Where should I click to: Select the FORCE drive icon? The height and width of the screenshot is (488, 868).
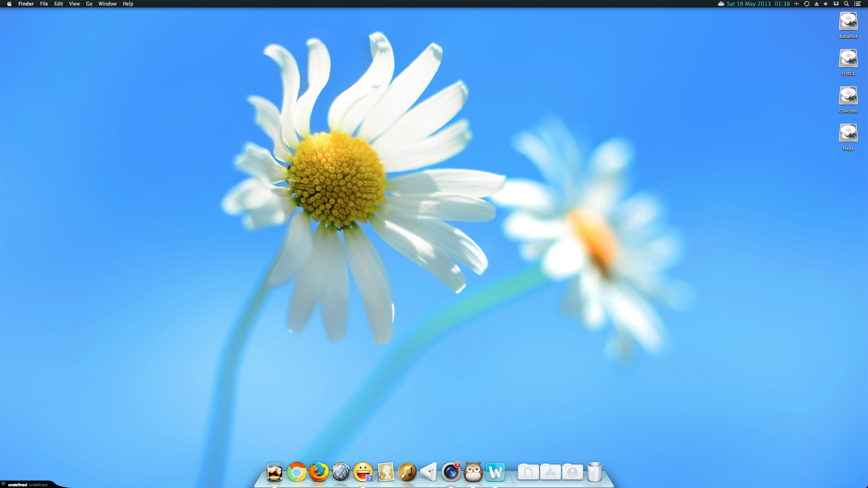pyautogui.click(x=848, y=59)
